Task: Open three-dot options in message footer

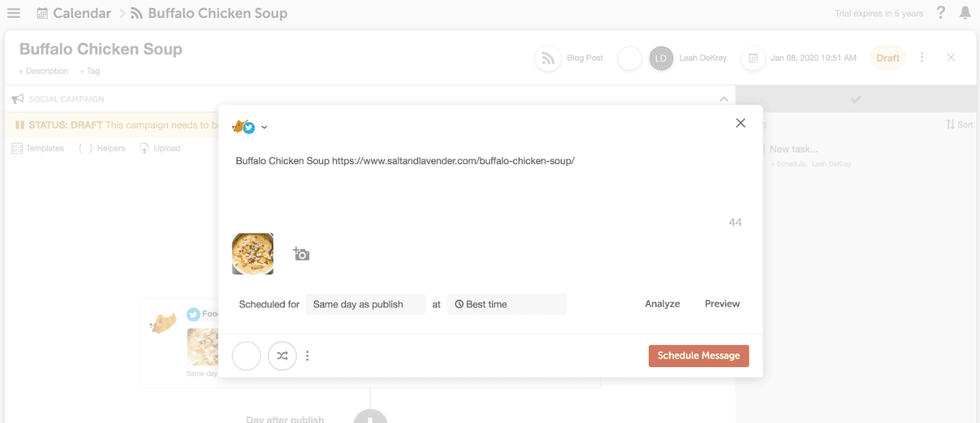Action: tap(308, 356)
